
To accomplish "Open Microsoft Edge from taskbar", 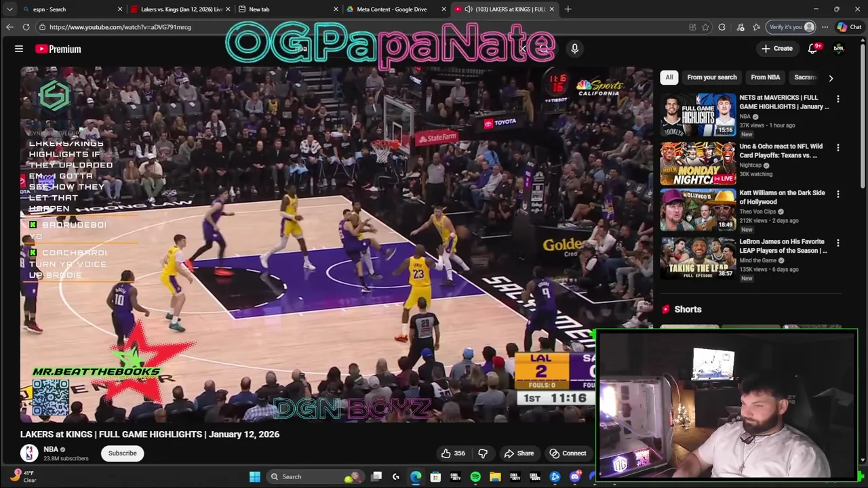I will [x=416, y=477].
